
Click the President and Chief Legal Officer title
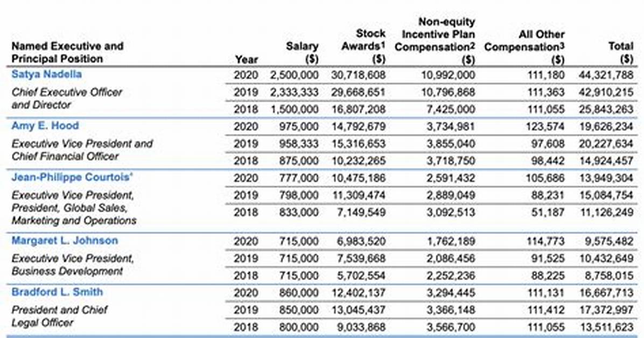coord(60,316)
